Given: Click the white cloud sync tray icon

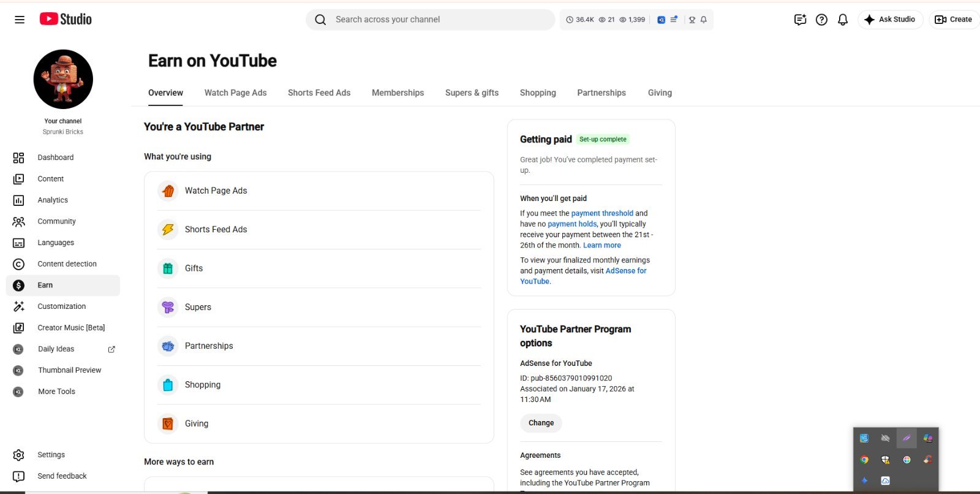Looking at the screenshot, I should [x=885, y=481].
